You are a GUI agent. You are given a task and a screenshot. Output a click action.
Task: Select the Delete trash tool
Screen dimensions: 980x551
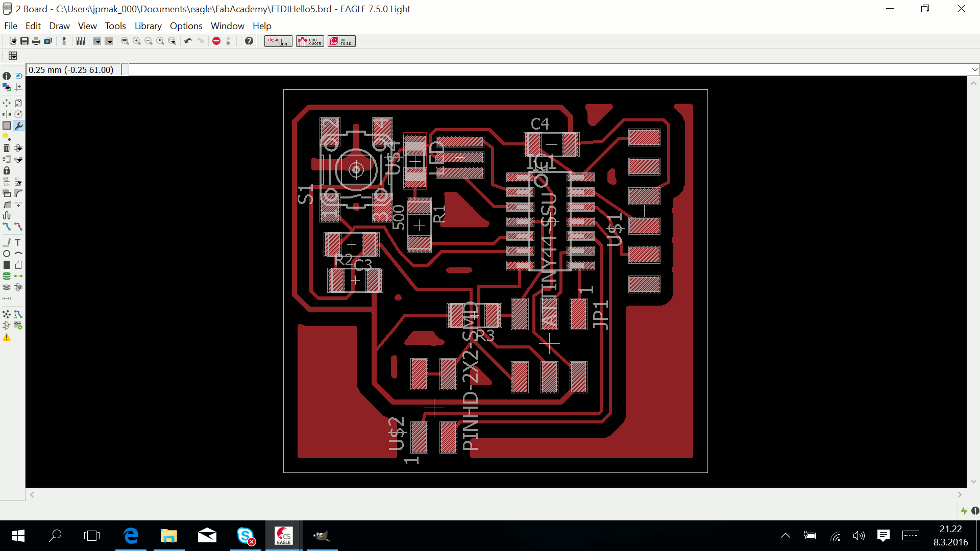pyautogui.click(x=7, y=148)
